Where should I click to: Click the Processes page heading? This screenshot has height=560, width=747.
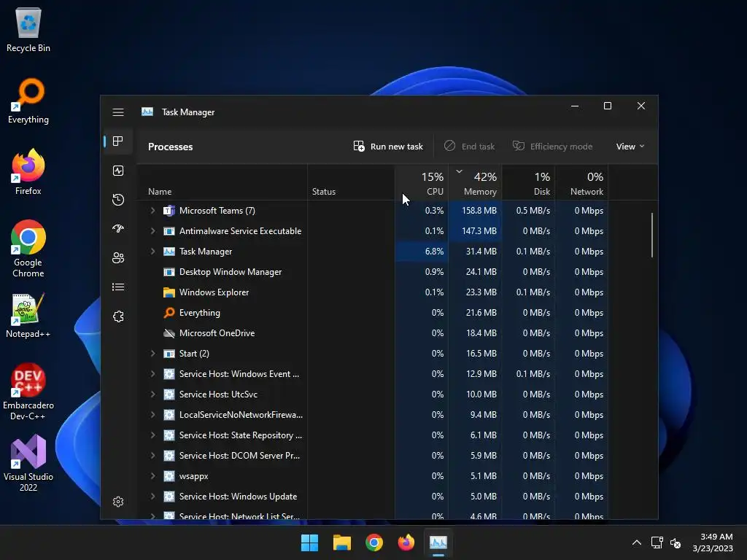171,147
